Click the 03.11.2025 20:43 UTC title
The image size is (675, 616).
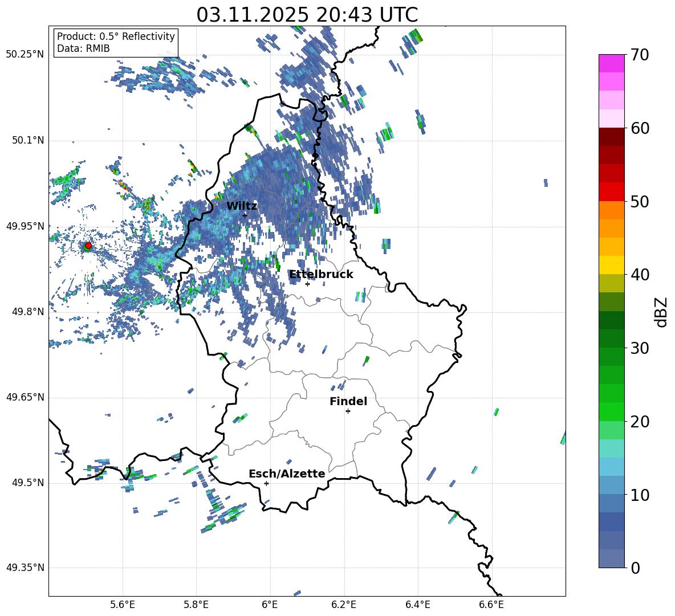[x=307, y=15]
